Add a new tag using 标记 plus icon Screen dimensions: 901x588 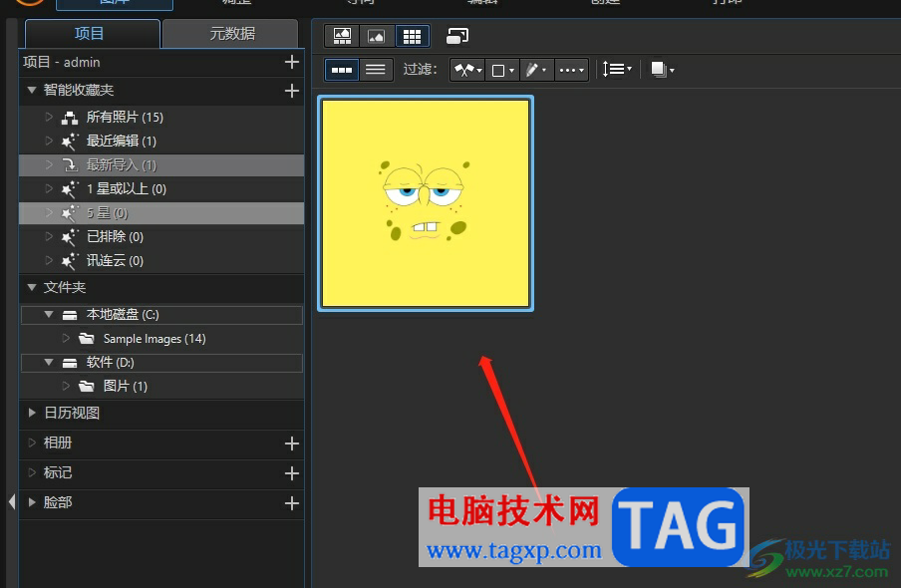coord(291,473)
